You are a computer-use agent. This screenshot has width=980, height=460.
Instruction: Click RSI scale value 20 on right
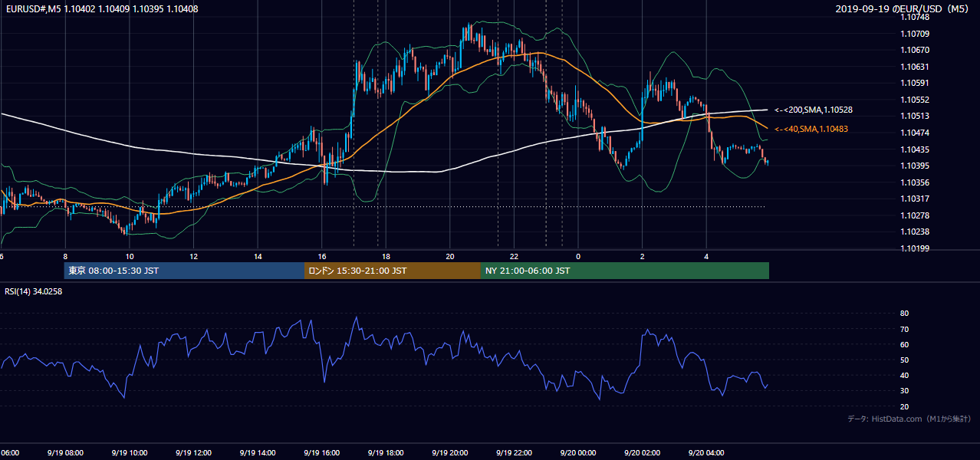904,406
